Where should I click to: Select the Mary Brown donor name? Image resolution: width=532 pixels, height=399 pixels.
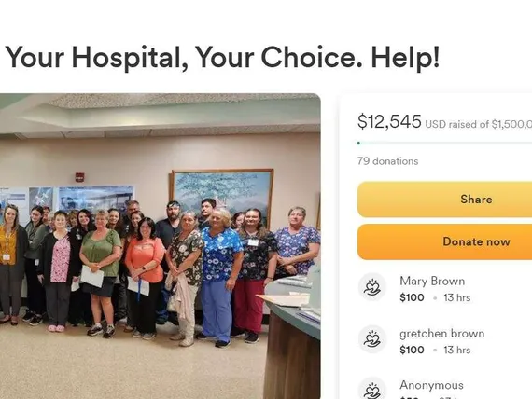[432, 281]
